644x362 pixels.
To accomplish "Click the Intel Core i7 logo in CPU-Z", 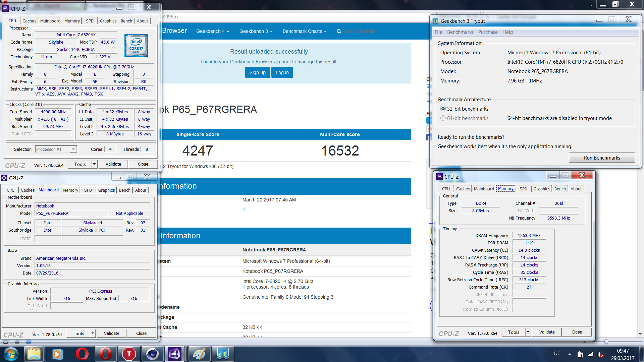I will 136,46.
